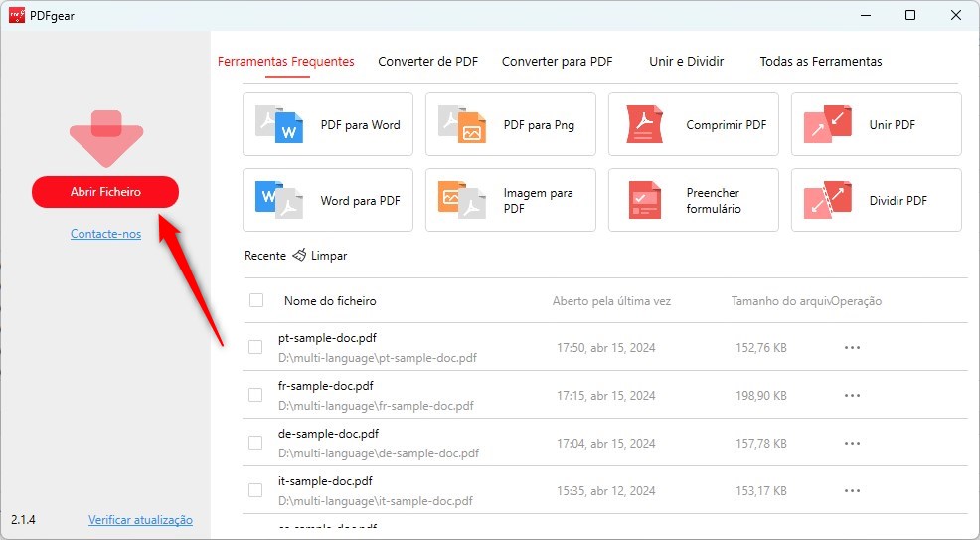The image size is (980, 540).
Task: Click the 15:35, abr 12, 2024 timestamp
Action: [605, 491]
